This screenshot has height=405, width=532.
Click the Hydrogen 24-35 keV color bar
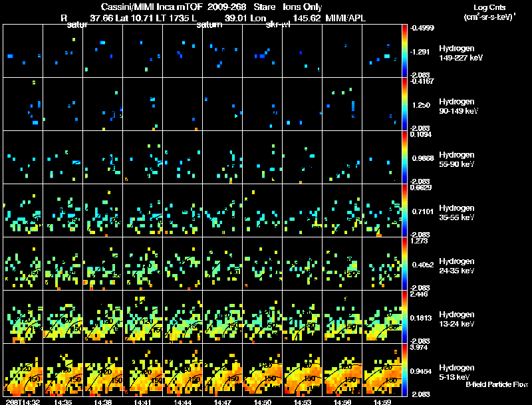(x=404, y=264)
